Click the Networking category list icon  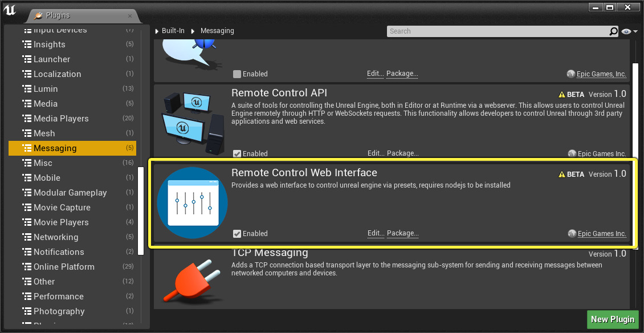[27, 237]
